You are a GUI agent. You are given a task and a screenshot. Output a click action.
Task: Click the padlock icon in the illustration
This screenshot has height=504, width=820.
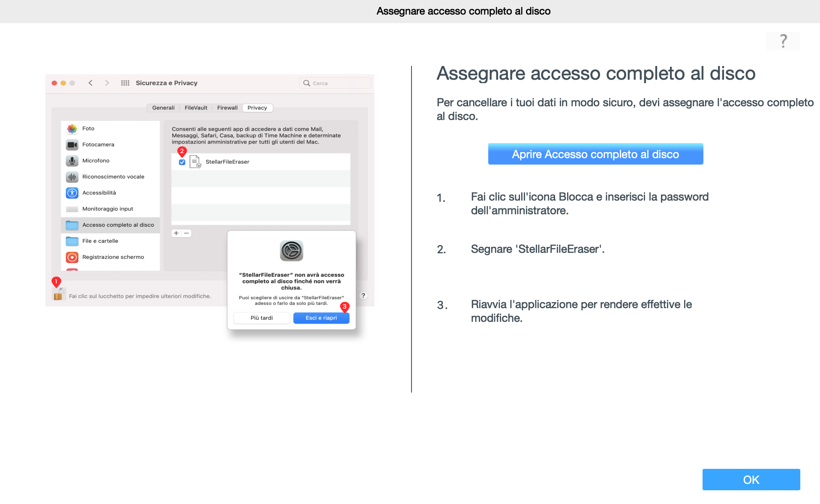59,294
